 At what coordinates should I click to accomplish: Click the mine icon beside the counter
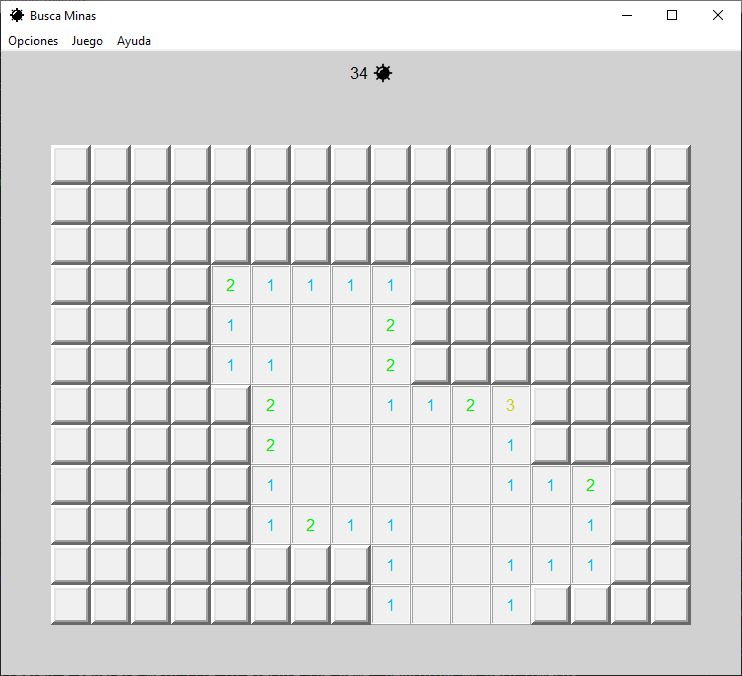383,73
